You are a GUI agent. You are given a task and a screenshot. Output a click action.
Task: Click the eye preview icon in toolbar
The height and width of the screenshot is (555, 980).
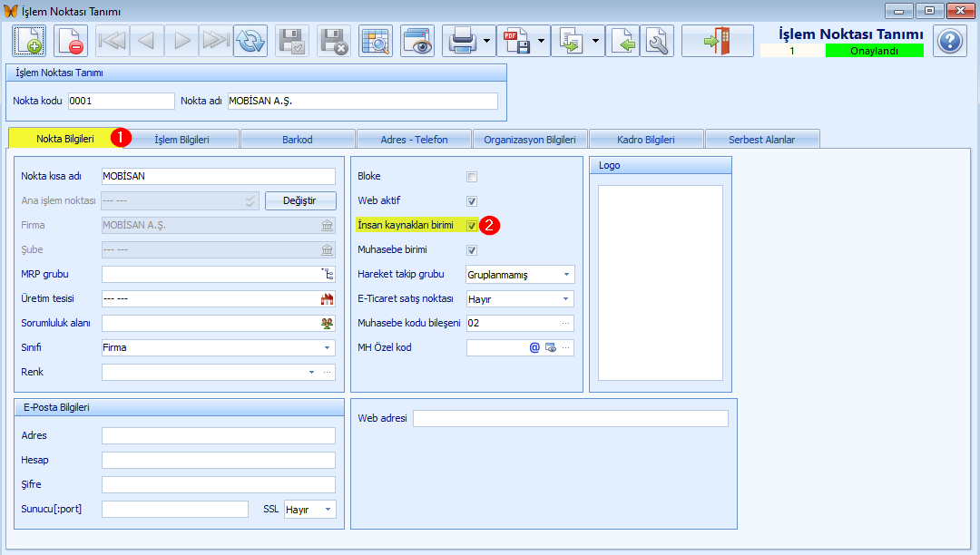point(417,41)
